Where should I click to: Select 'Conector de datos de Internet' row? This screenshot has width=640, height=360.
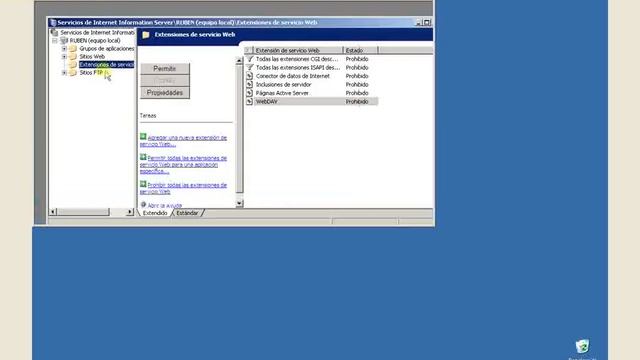point(312,76)
